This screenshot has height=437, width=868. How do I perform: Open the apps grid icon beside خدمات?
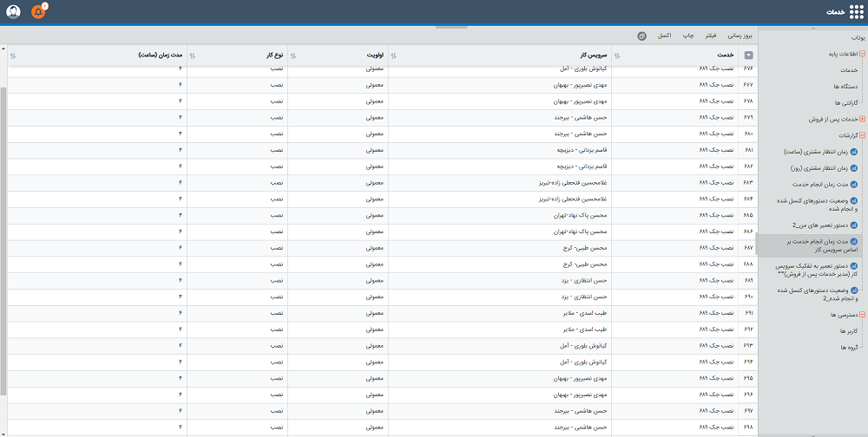(x=856, y=11)
